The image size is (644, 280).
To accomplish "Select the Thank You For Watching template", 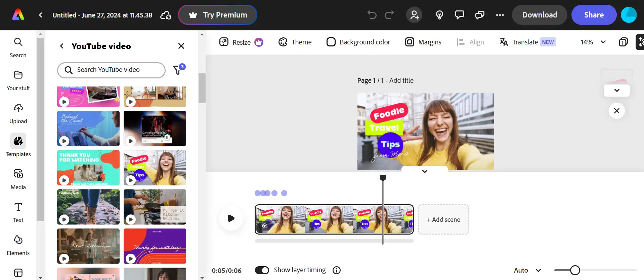I will [88, 168].
